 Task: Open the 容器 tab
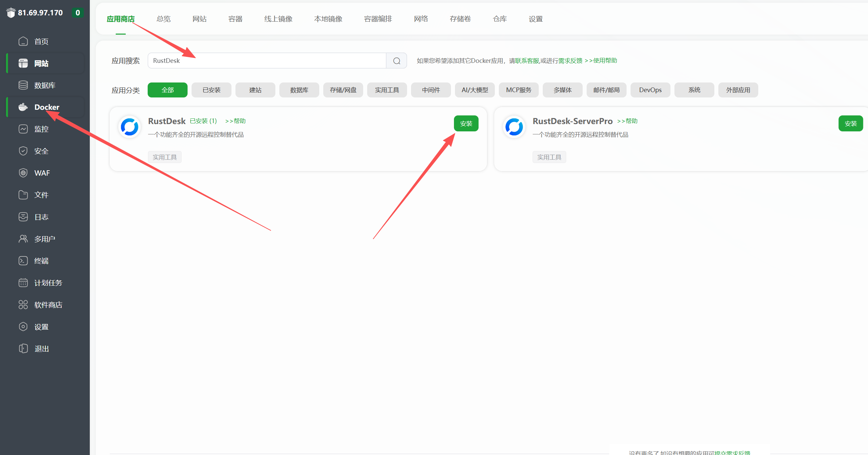[x=235, y=19]
